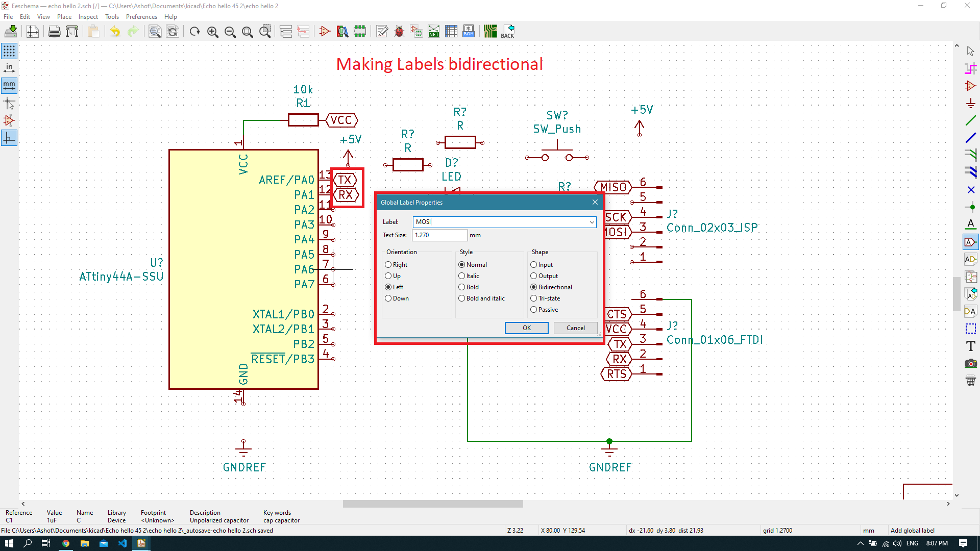Select Bold style
The width and height of the screenshot is (980, 551).
pos(469,287)
